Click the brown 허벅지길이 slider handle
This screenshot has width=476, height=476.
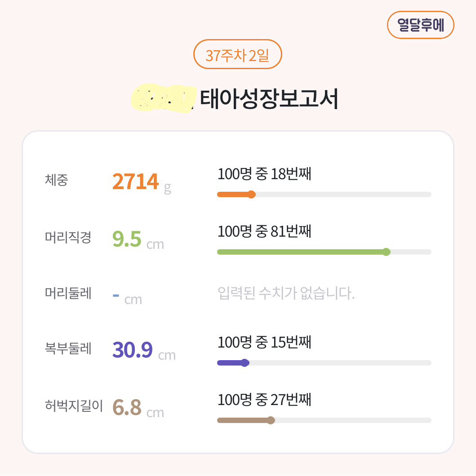coord(271,420)
